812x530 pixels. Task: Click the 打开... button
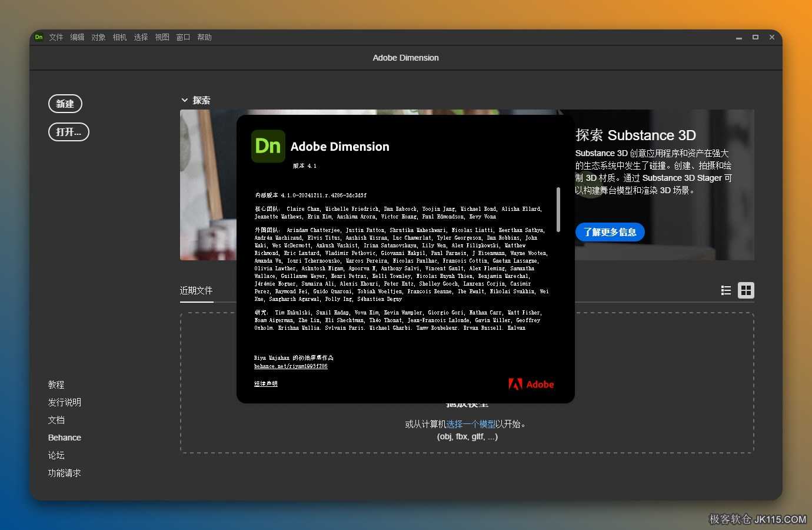tap(69, 132)
